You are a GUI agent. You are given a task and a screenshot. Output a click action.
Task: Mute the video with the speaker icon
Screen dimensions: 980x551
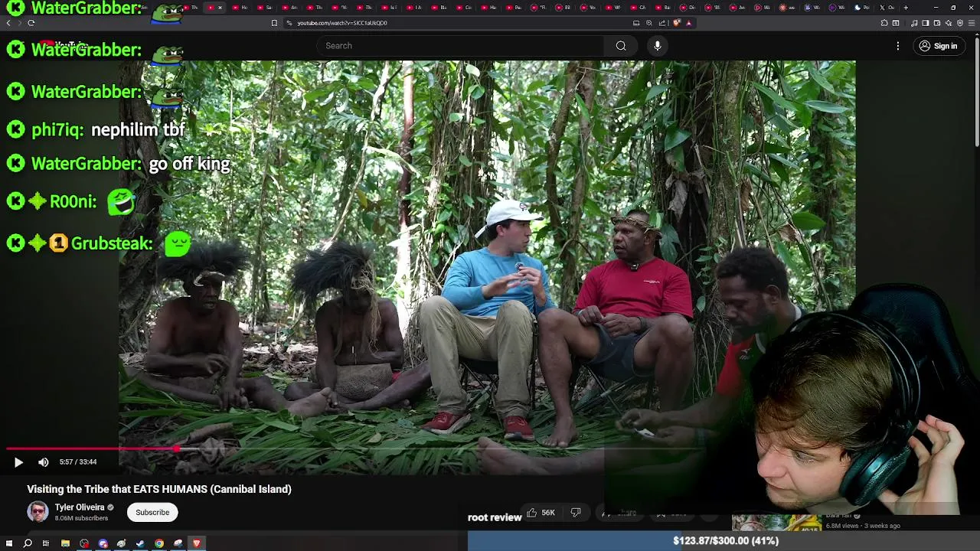44,462
